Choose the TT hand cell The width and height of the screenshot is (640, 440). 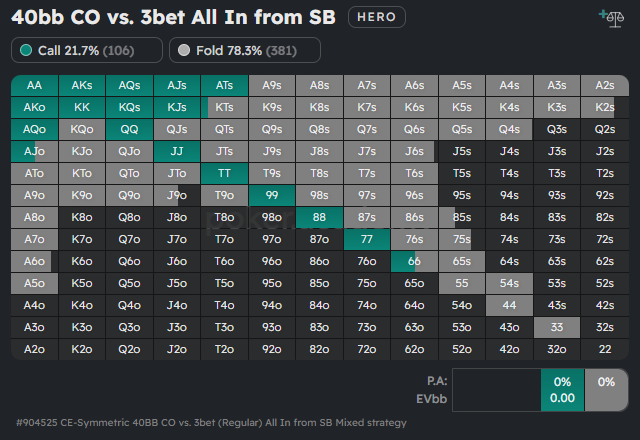pyautogui.click(x=224, y=173)
